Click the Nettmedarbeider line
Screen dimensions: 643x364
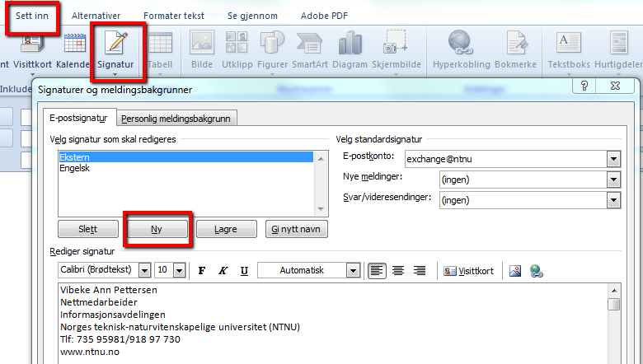click(x=99, y=302)
